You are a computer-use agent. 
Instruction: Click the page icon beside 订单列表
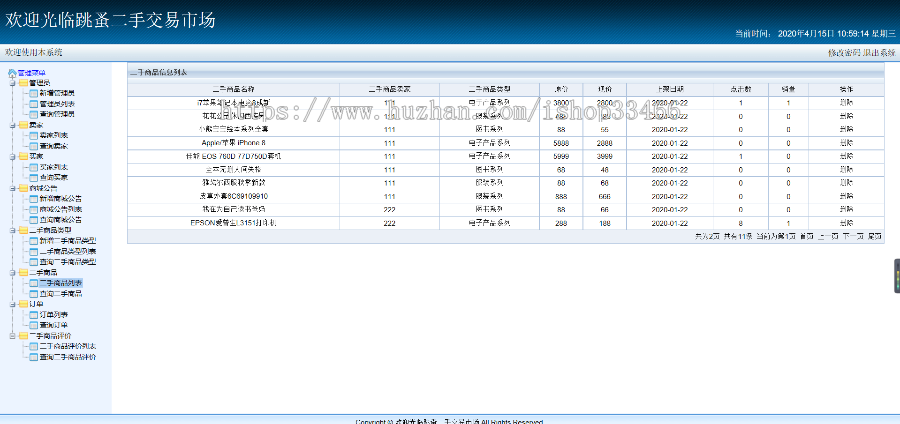(33, 314)
